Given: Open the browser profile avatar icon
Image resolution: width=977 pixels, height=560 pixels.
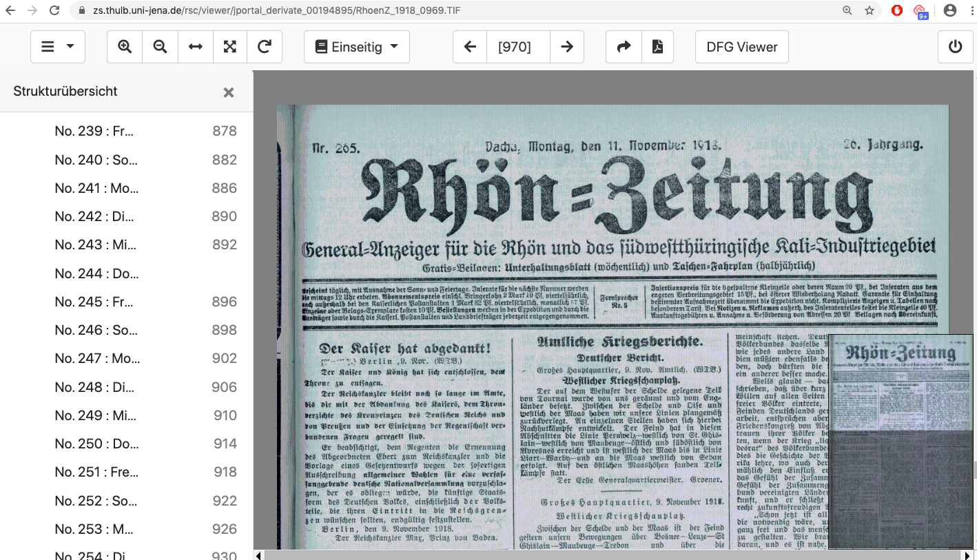Looking at the screenshot, I should 950,10.
